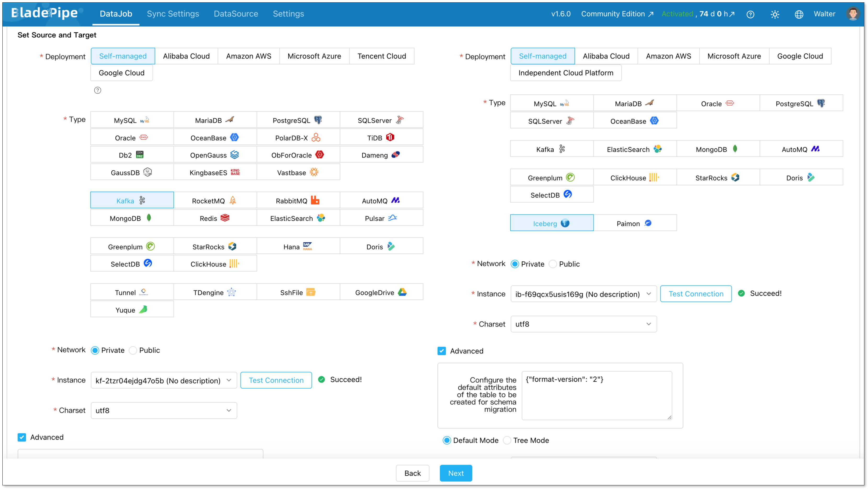This screenshot has height=489, width=868.
Task: Open the target Instance dropdown
Action: tap(584, 294)
